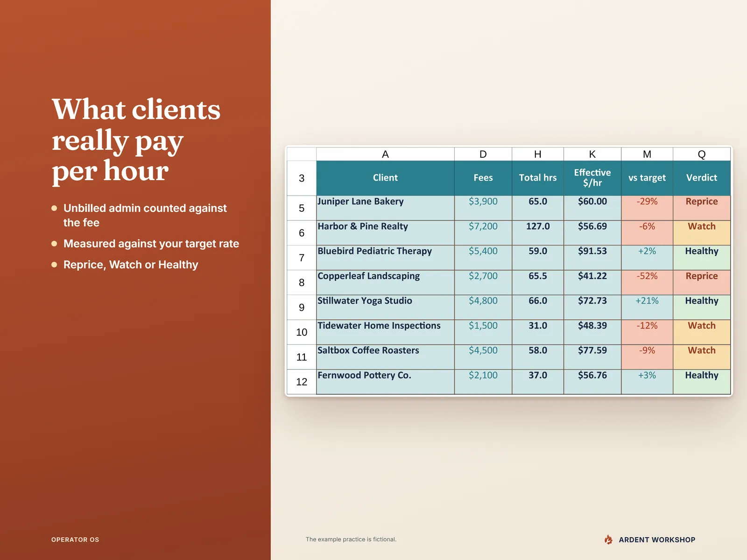Select the 31.0 total hours cell
Viewport: 747px width, 560px height.
(538, 332)
